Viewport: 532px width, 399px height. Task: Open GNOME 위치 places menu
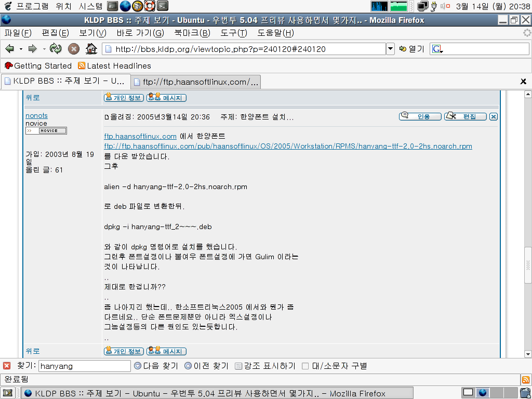coord(64,6)
